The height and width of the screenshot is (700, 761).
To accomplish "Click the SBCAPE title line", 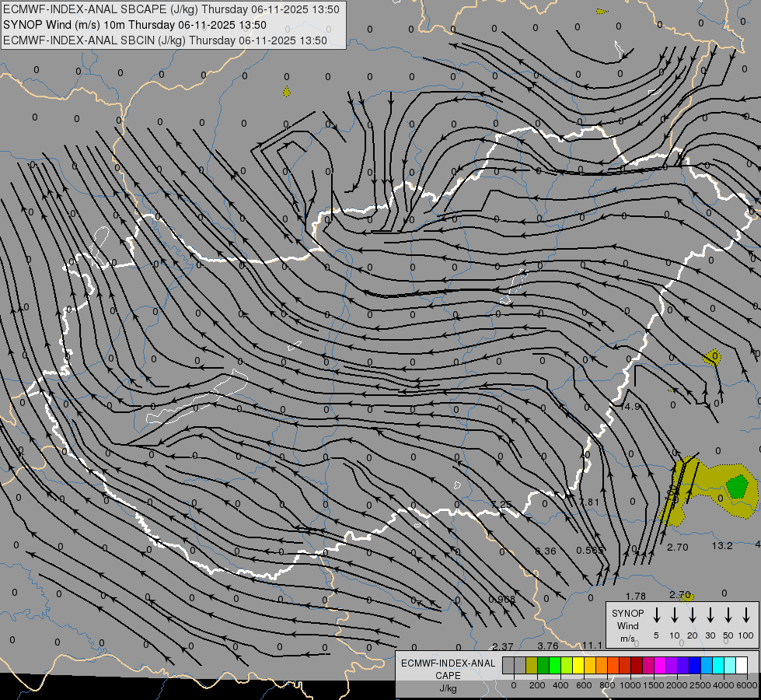I will pos(171,9).
